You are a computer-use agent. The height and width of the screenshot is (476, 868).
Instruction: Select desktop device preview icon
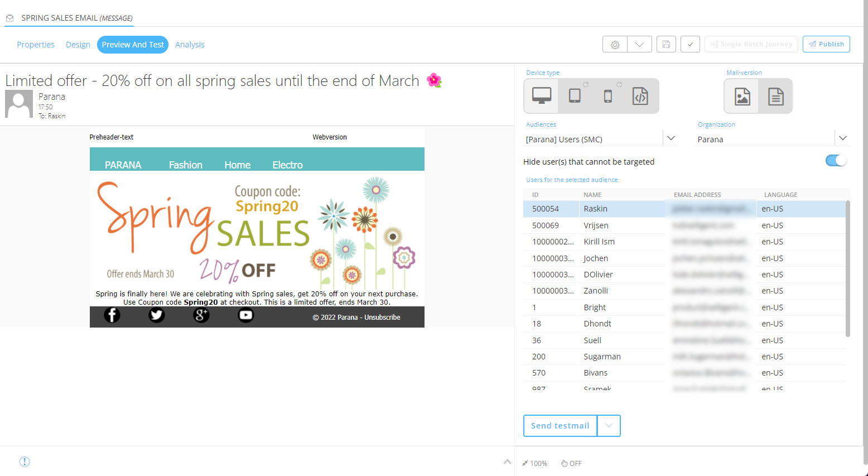pos(541,96)
